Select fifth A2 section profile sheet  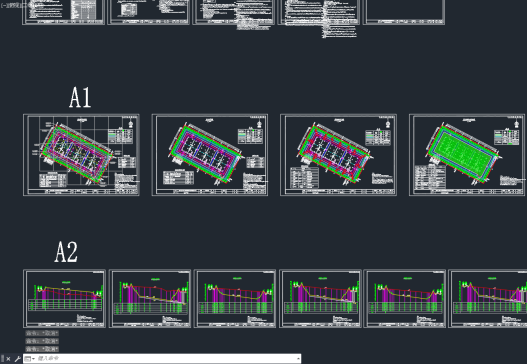[405, 298]
